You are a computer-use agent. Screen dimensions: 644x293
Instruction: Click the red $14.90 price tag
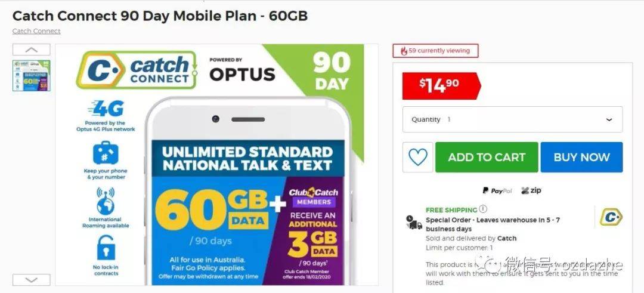coord(441,86)
